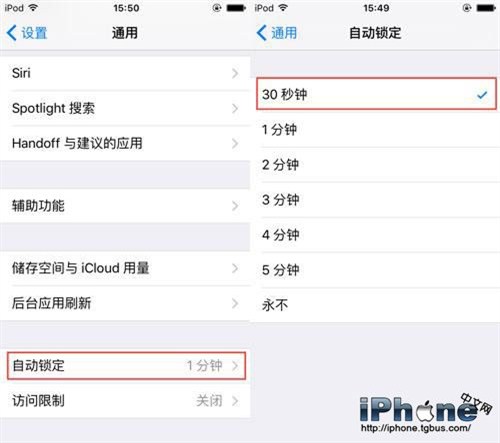Tap Wi-Fi icon in right status bar

point(283,8)
